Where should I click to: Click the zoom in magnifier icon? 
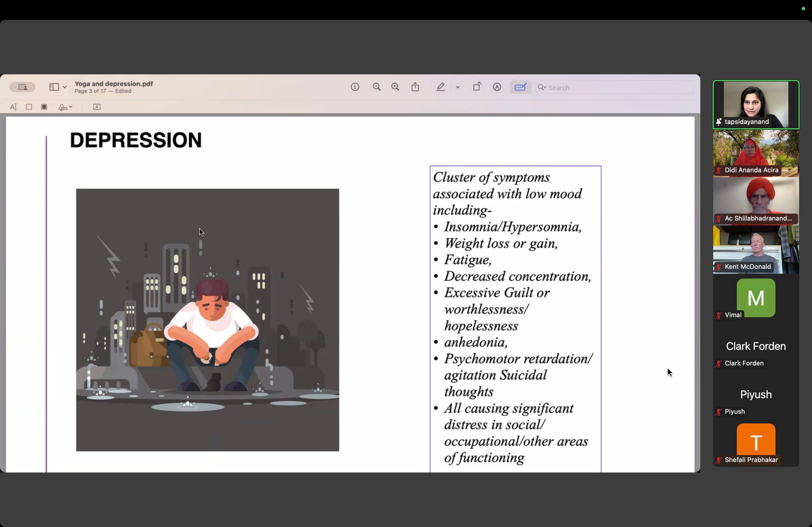coord(395,87)
